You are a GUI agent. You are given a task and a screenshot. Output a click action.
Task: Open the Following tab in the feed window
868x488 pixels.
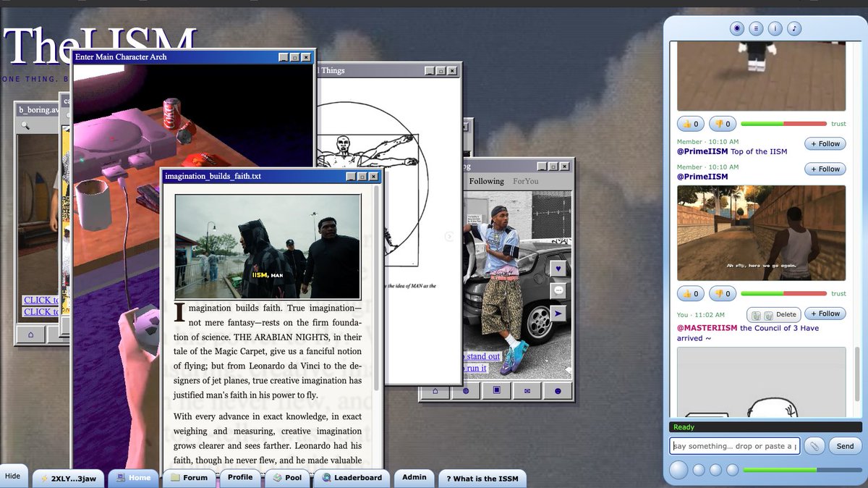coord(486,181)
